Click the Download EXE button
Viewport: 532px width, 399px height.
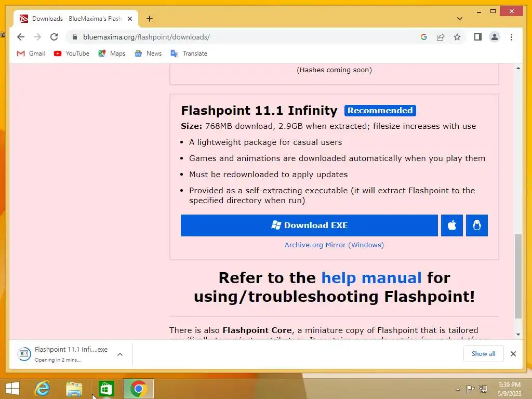pos(309,225)
